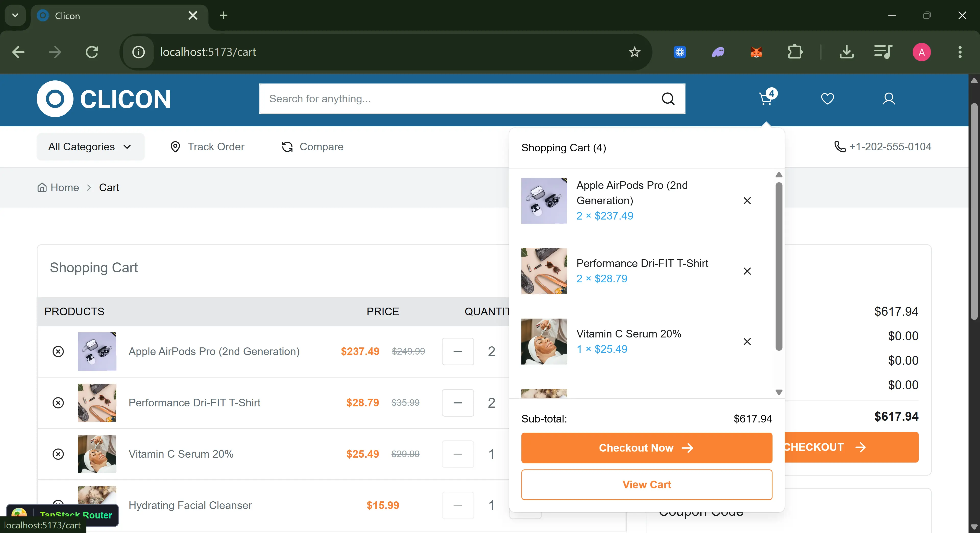Click the search magnifier icon

(668, 99)
